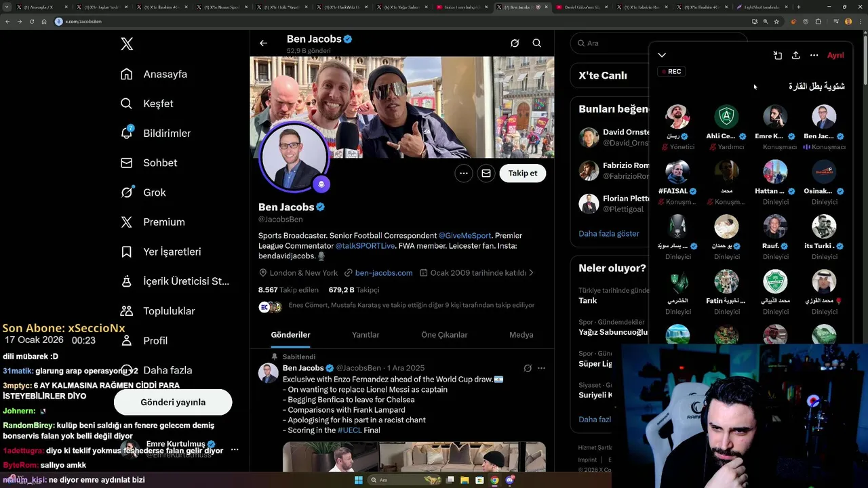The image size is (868, 488).
Task: Leave Space with Ayrıl button
Action: coord(835,55)
